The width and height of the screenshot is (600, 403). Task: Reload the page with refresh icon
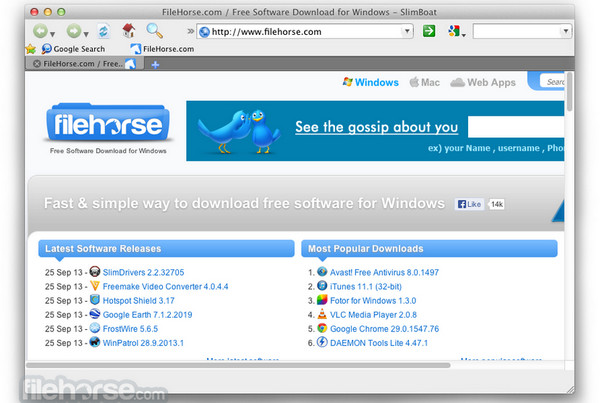click(103, 31)
